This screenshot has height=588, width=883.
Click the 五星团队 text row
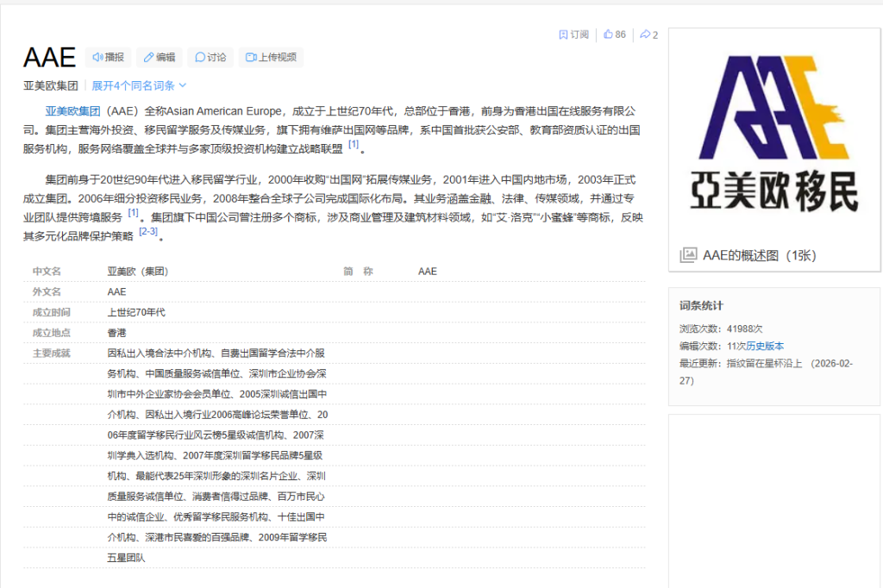(x=126, y=558)
